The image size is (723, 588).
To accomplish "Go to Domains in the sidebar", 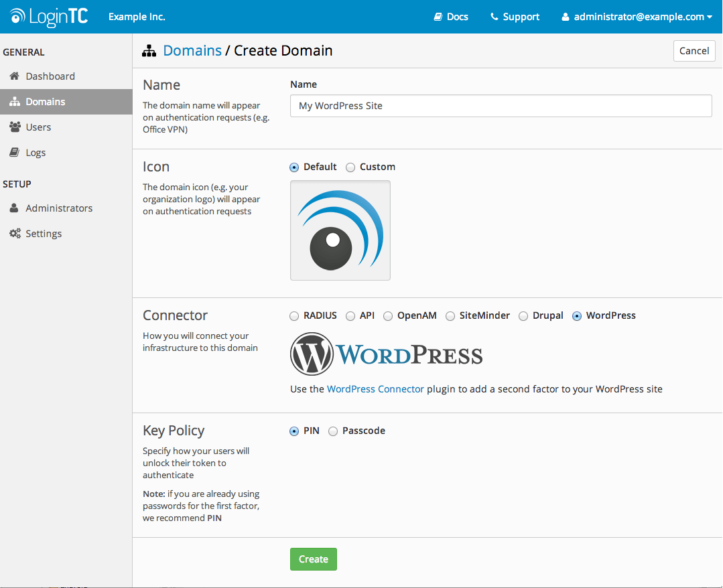I will [x=66, y=101].
